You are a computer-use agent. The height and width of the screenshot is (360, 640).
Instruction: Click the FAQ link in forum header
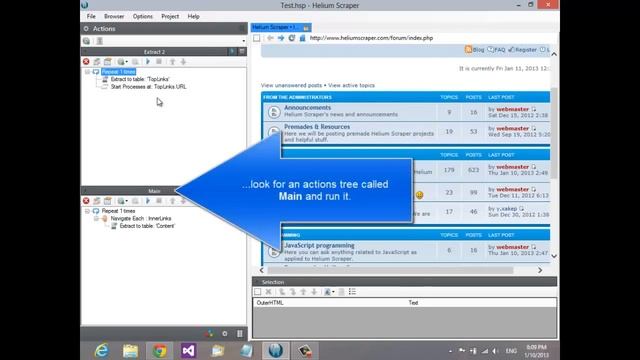[x=496, y=50]
